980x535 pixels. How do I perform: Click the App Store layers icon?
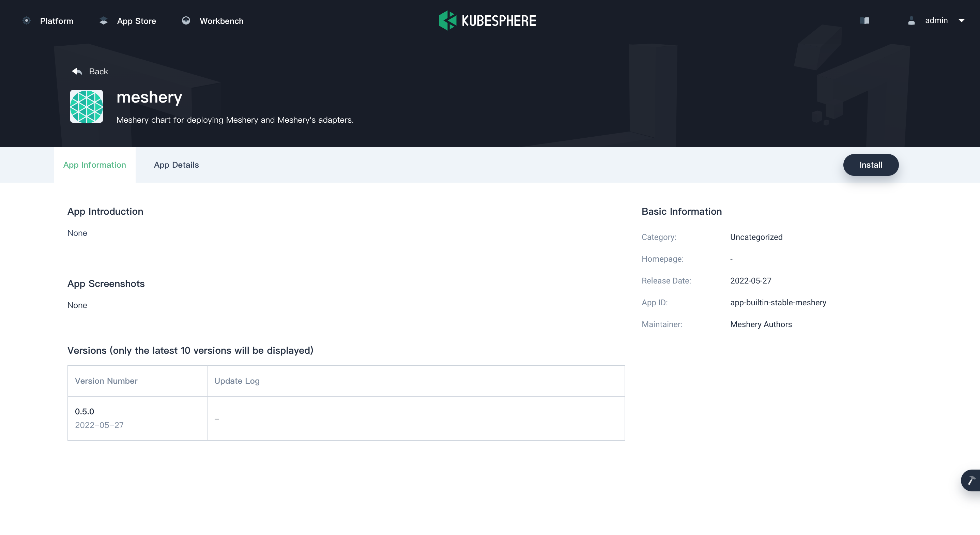pyautogui.click(x=103, y=20)
